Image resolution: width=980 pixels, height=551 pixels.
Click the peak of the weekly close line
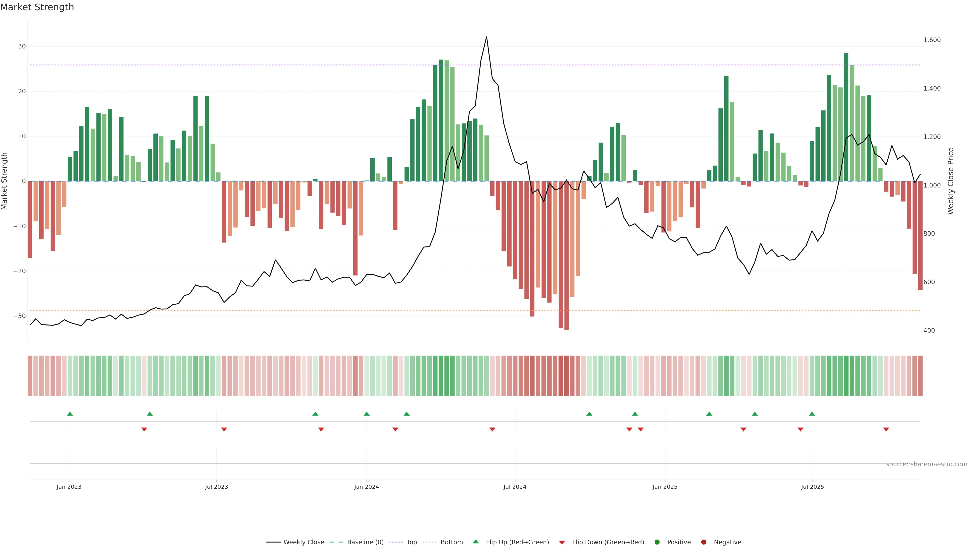pos(487,37)
